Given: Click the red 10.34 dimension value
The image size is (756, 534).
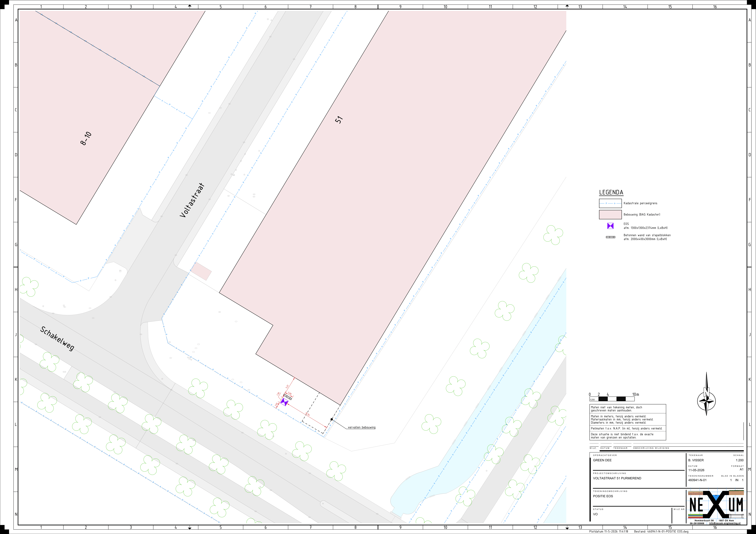Looking at the screenshot, I should tap(308, 414).
